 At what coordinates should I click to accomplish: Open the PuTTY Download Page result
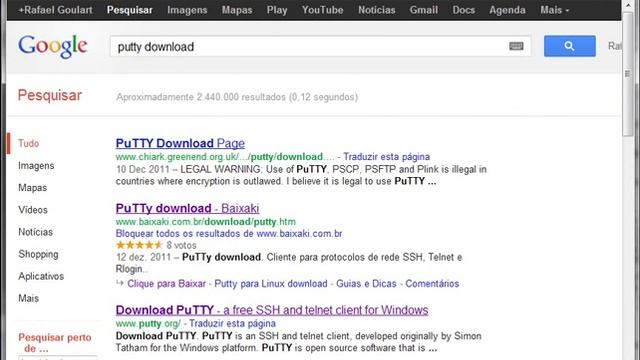pyautogui.click(x=180, y=143)
